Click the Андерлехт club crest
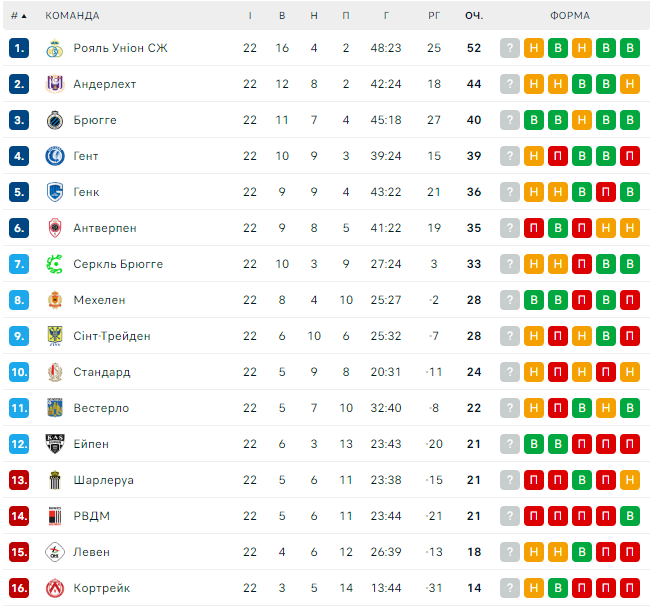This screenshot has width=656, height=610. pyautogui.click(x=55, y=84)
